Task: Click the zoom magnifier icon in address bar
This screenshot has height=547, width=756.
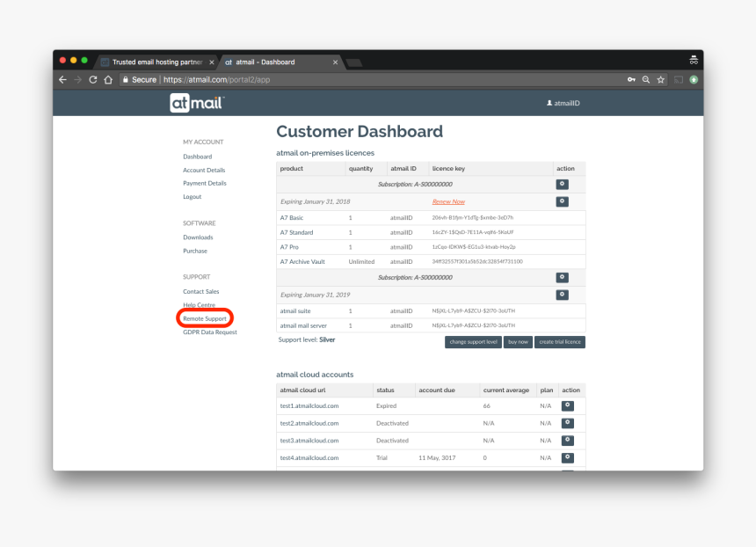Action: point(646,79)
